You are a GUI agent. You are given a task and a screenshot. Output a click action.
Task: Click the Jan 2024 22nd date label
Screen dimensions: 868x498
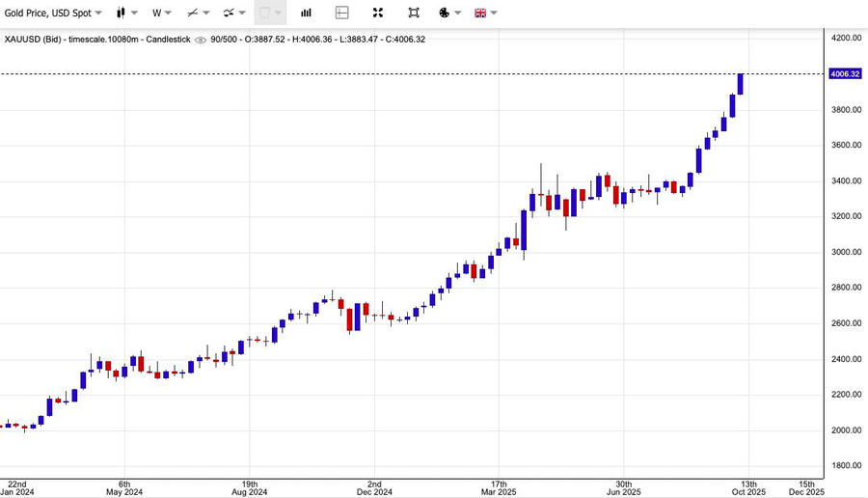coord(17,487)
